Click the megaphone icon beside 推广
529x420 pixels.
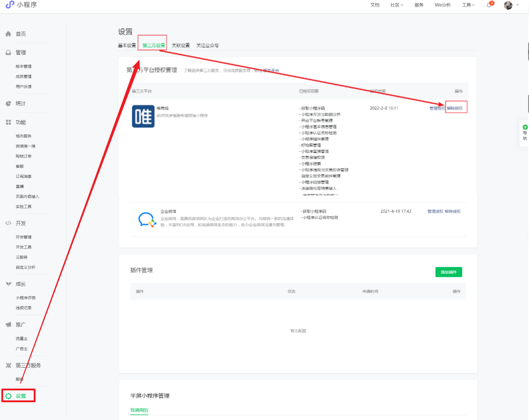tap(8, 325)
